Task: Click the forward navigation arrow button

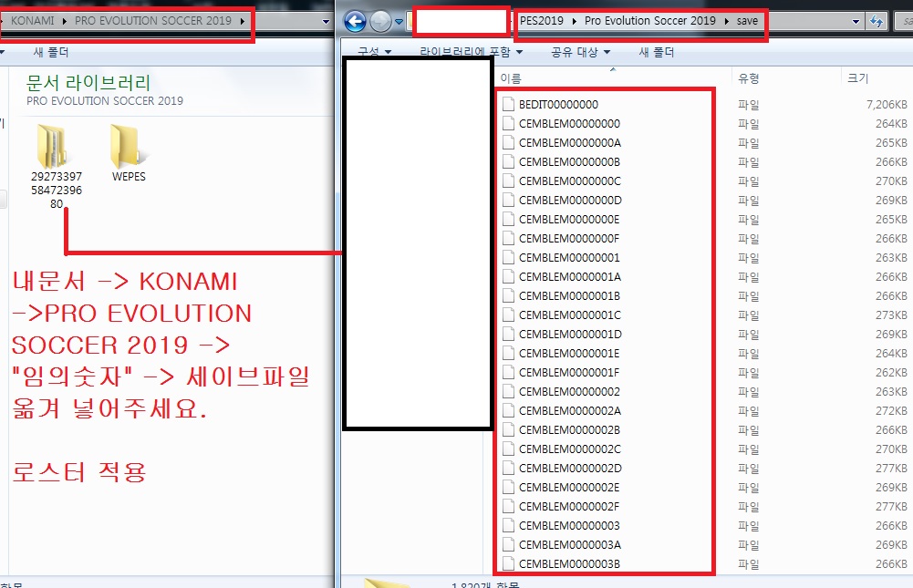Action: click(381, 22)
